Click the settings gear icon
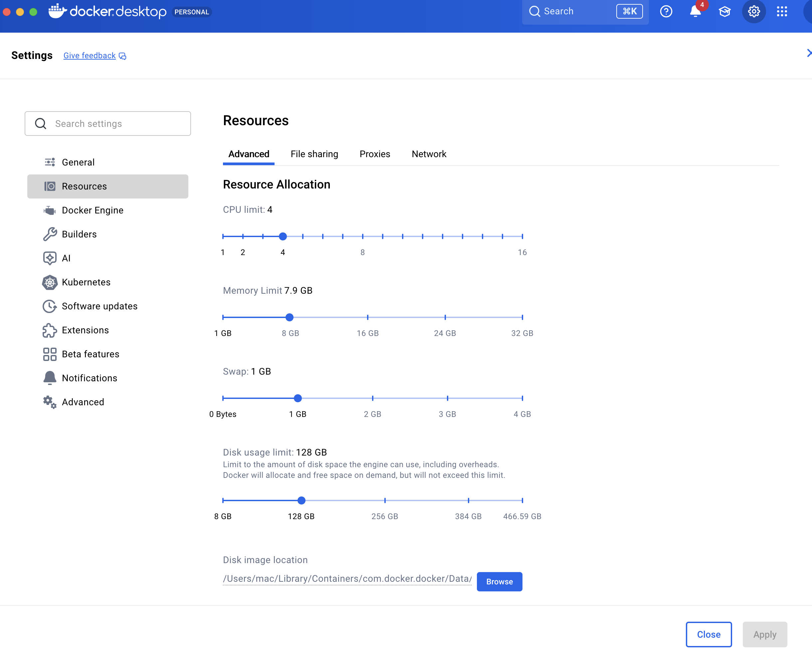This screenshot has width=812, height=650. click(x=754, y=11)
